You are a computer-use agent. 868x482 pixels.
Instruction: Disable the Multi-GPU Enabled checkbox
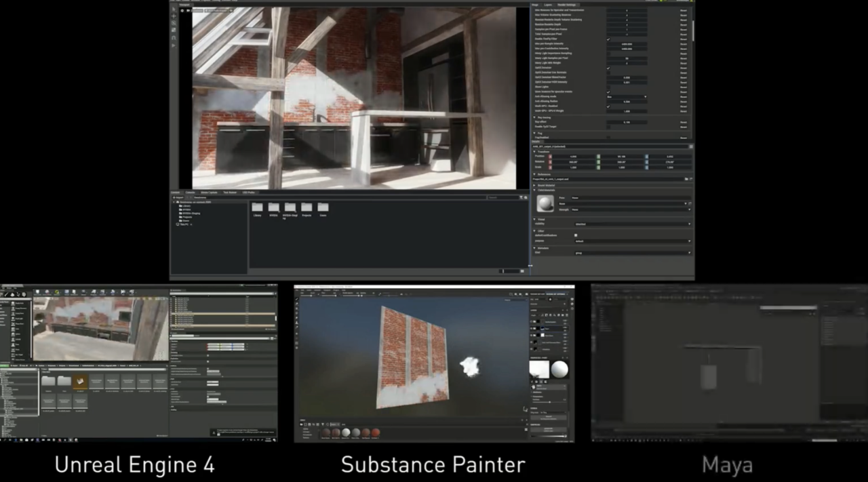[608, 106]
